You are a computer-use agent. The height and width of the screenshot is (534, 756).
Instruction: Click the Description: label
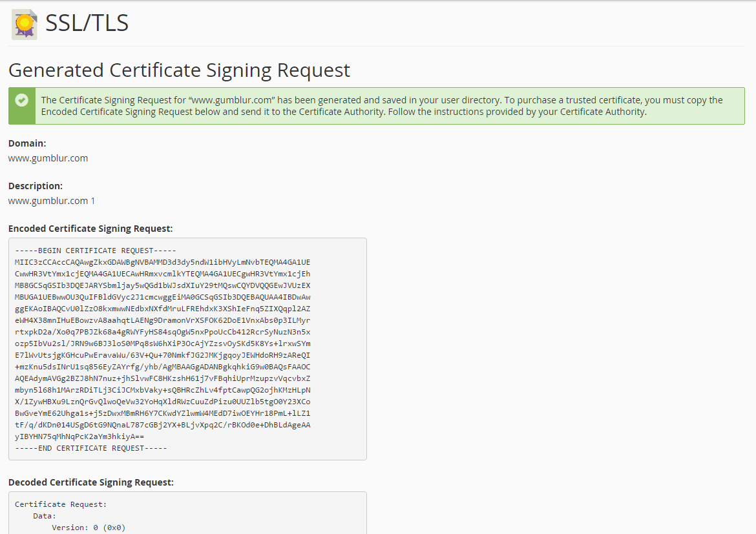(35, 185)
